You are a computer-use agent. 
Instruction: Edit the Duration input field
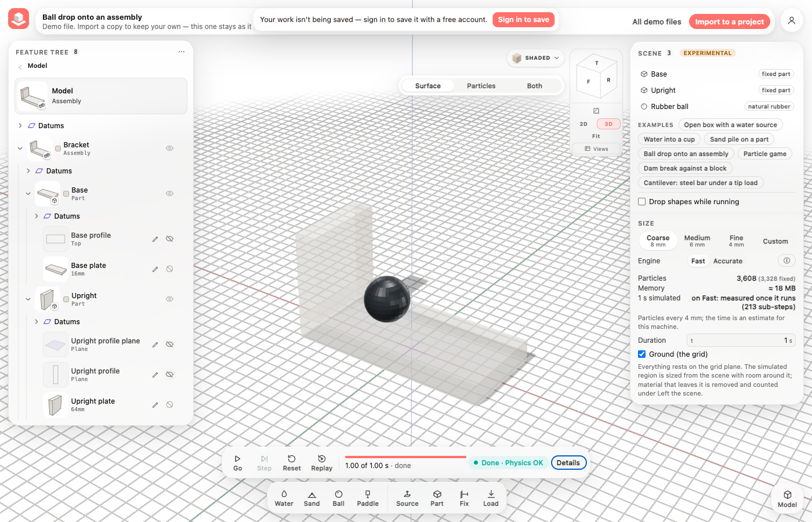click(741, 340)
